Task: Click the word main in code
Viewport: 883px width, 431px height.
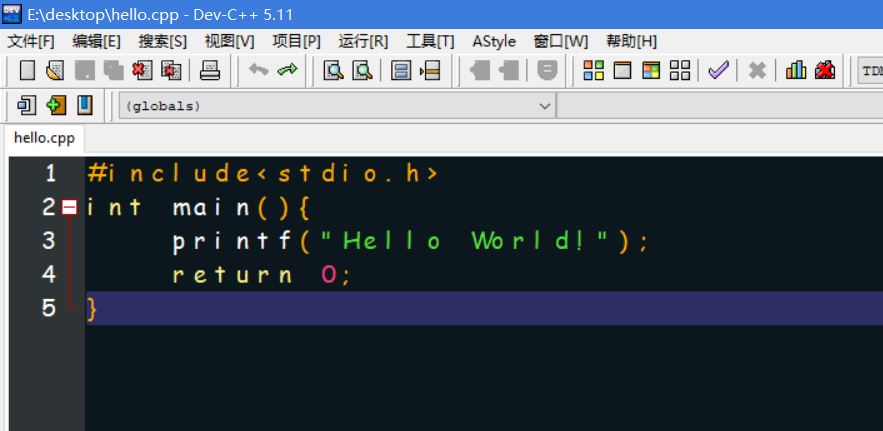Action: click(212, 208)
